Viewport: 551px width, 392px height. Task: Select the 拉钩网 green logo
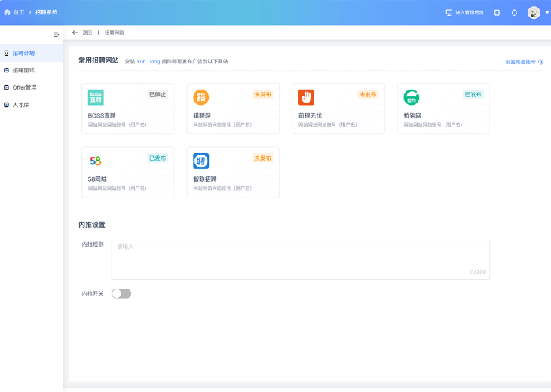coord(412,97)
